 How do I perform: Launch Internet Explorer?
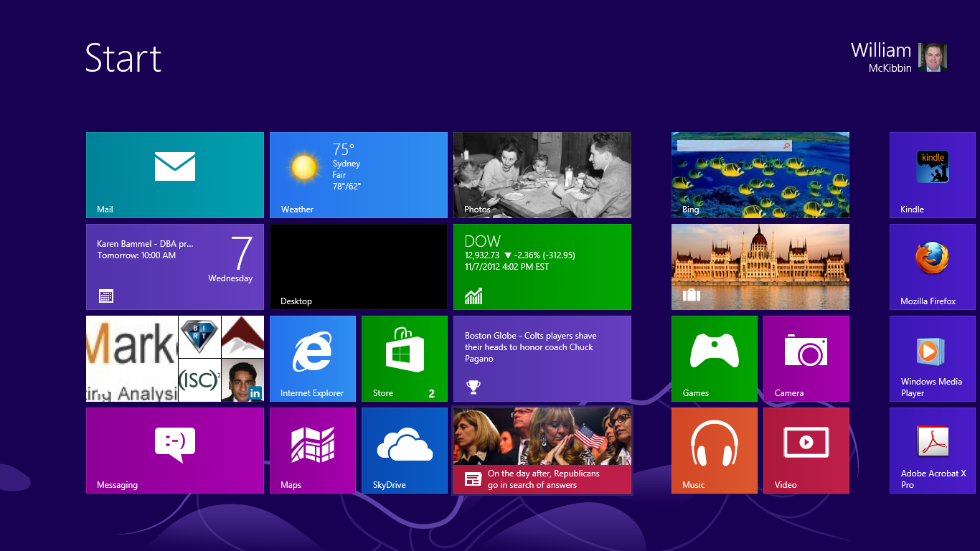pos(314,358)
